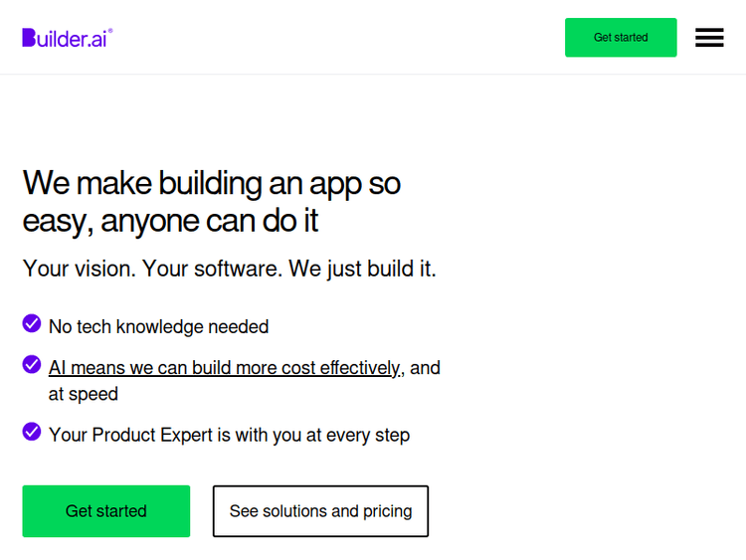Image resolution: width=746 pixels, height=560 pixels.
Task: Open the hamburger navigation menu
Action: click(709, 38)
